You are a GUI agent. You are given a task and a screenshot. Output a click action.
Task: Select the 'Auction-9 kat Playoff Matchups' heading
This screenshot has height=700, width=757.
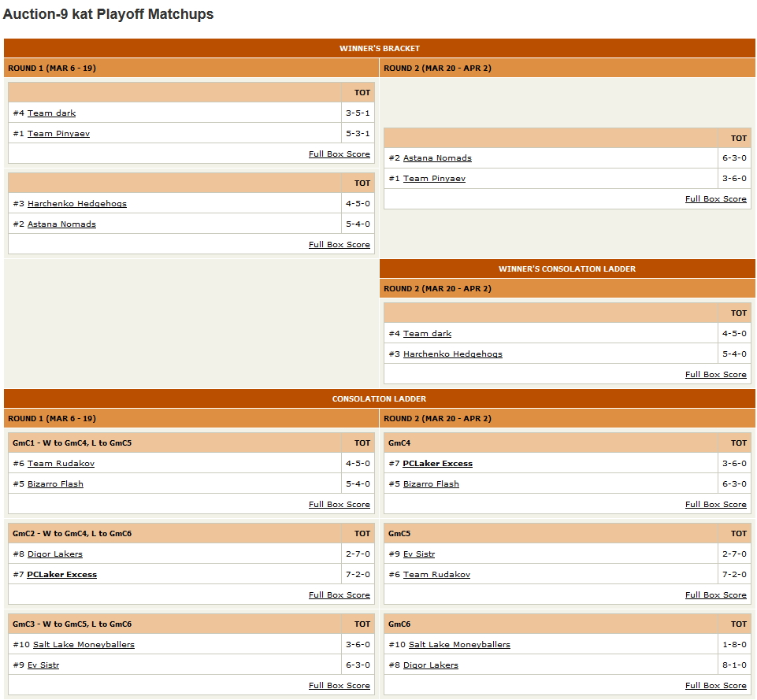108,14
